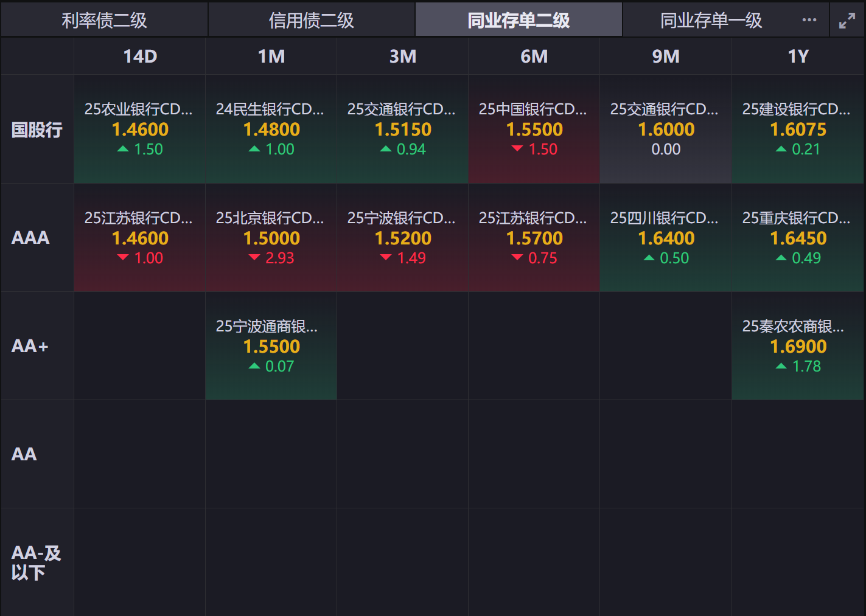Open 24民生银行CD cell at 1.4800
Viewport: 866px width, 616px height.
coord(271,130)
